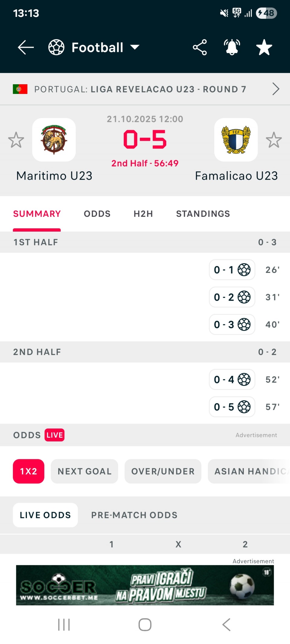Tap the back arrow in header

tap(26, 47)
